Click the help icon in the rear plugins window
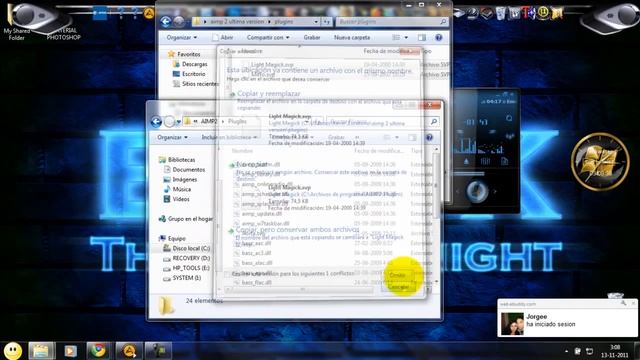This screenshot has height=360, width=640. (x=438, y=38)
